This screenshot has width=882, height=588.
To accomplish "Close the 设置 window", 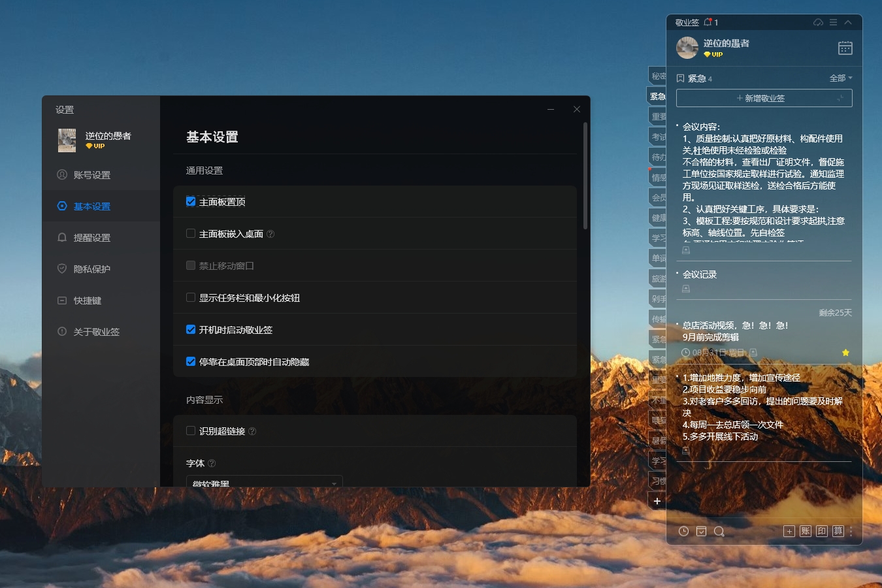I will tap(577, 109).
